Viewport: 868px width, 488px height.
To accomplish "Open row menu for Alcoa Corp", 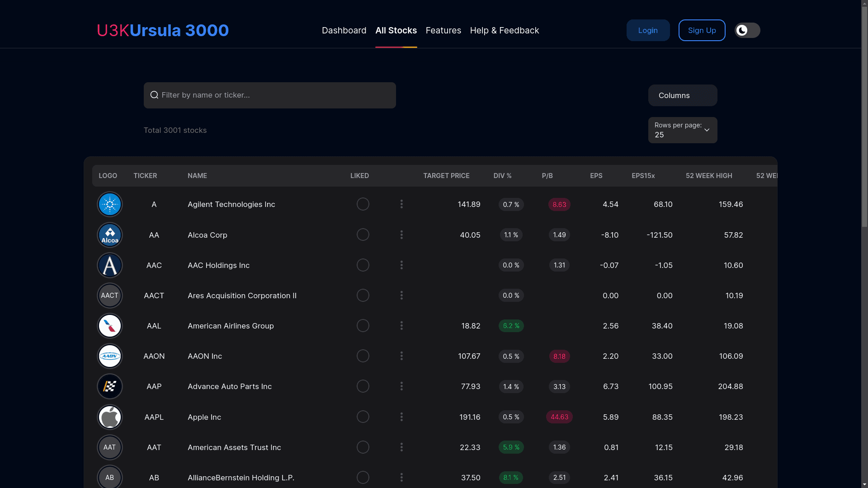I will coord(401,235).
